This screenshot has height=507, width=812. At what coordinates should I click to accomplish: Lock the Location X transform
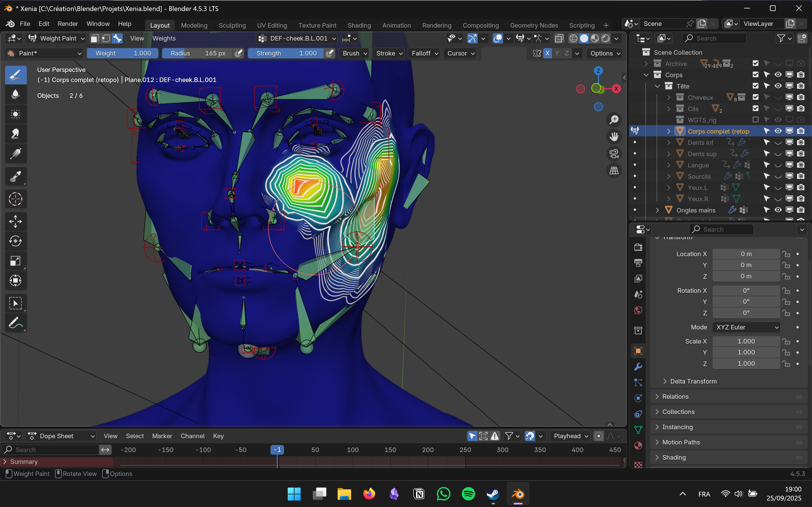(x=786, y=254)
